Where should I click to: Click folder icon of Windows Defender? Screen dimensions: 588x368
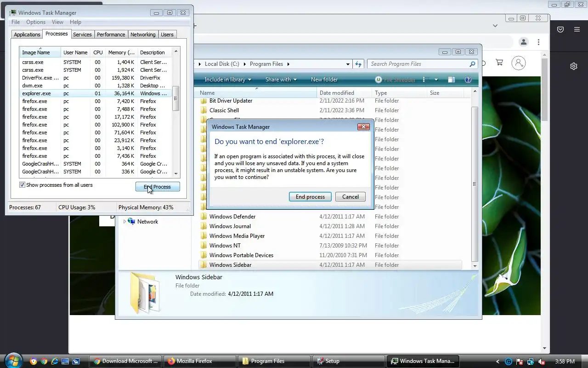(204, 217)
